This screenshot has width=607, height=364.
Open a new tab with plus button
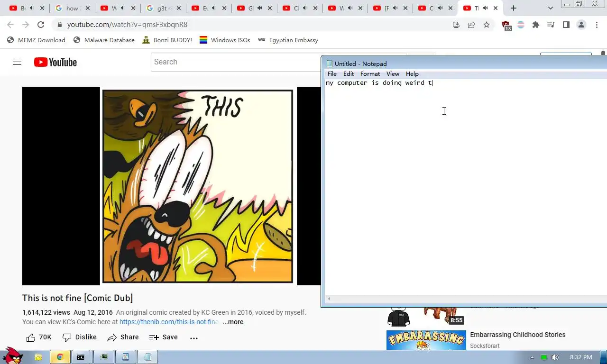pyautogui.click(x=513, y=8)
